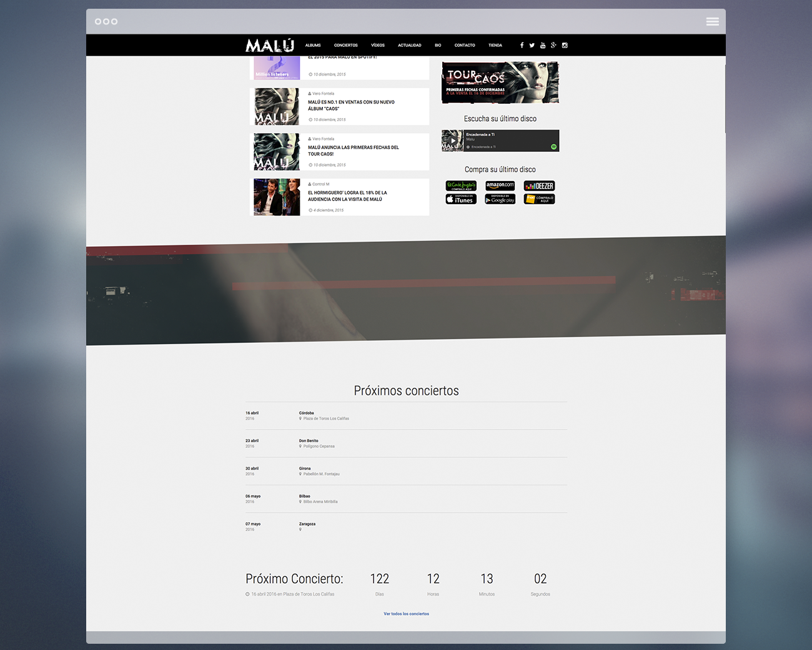Open Malú's YouTube channel icon
This screenshot has height=650, width=812.
coord(543,45)
